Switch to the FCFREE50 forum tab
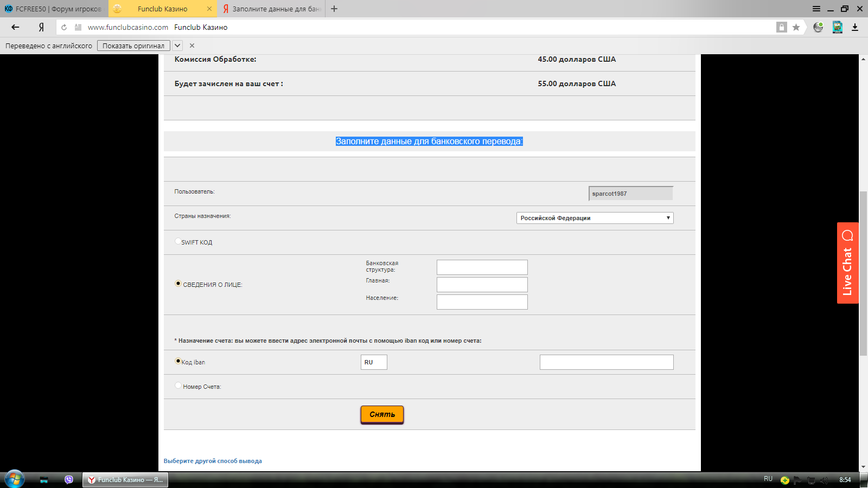This screenshot has width=868, height=488. coord(54,9)
